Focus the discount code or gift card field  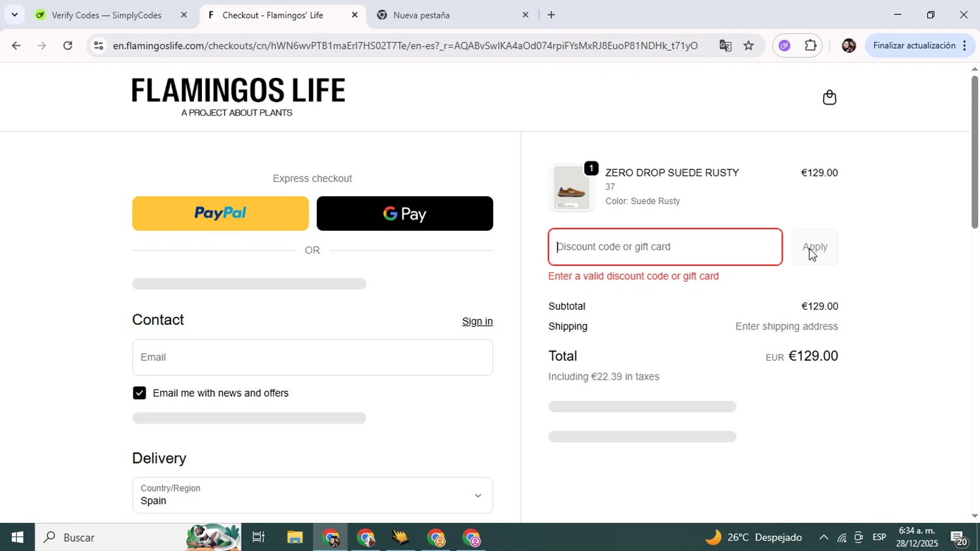[x=665, y=247]
